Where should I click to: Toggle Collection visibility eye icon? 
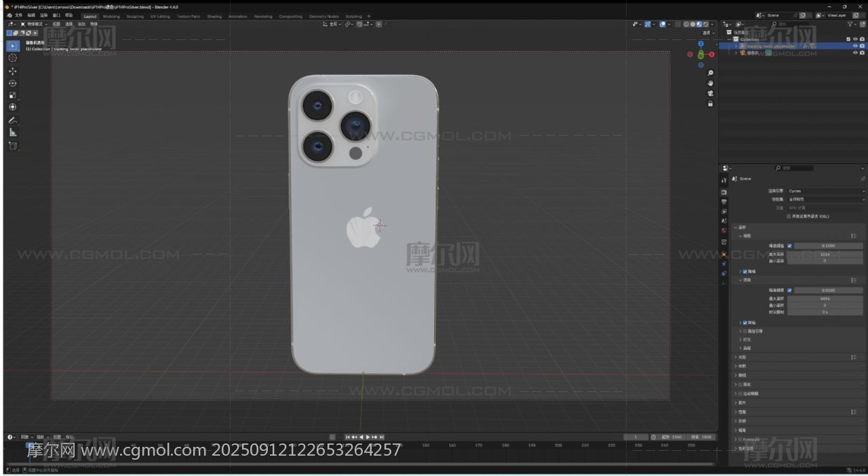tap(854, 39)
